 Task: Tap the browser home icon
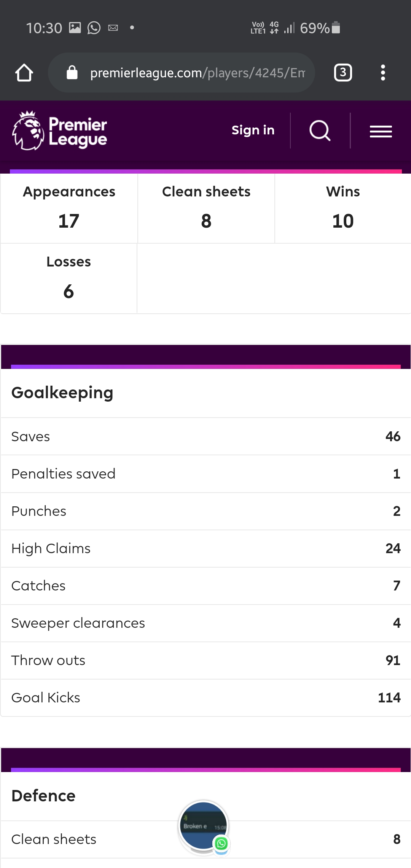pos(24,72)
